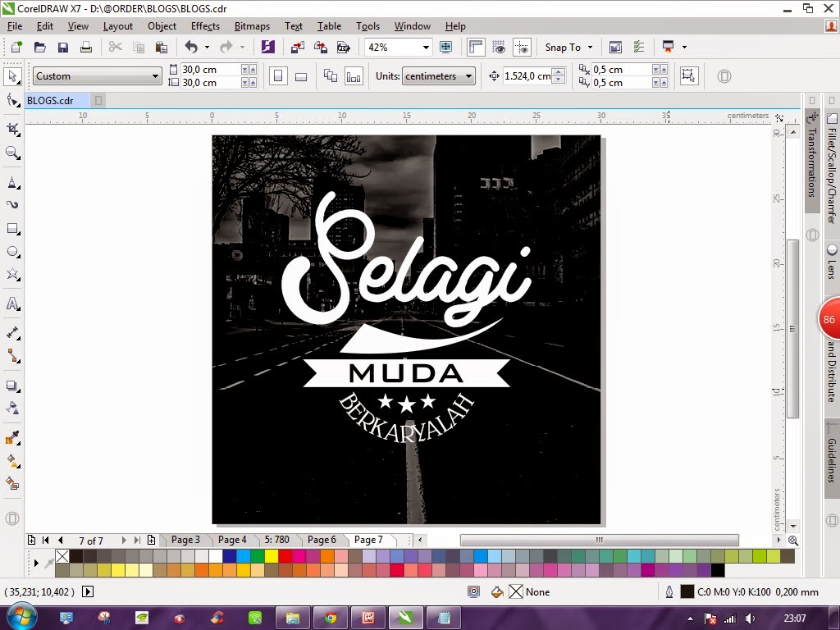The width and height of the screenshot is (840, 630).
Task: Expand the color palette flyout arrow
Action: tap(36, 563)
